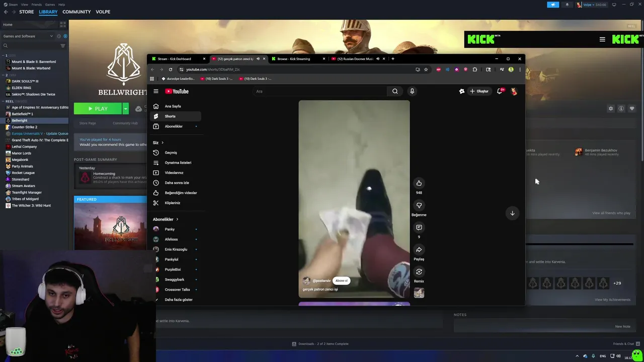This screenshot has height=362, width=644.
Task: Type in the YouTube Ara search field
Action: (x=319, y=91)
